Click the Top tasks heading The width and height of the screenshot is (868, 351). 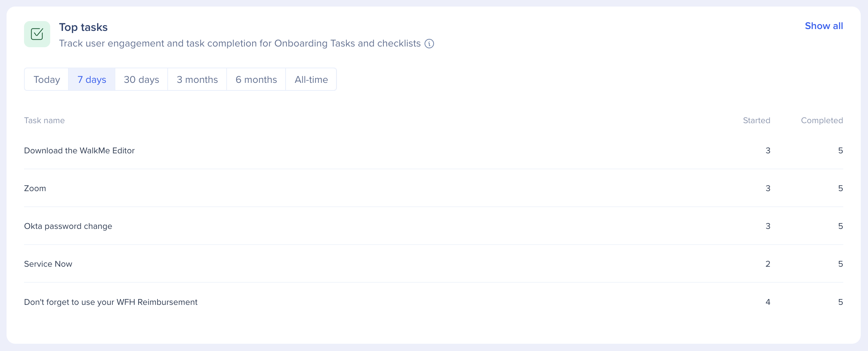click(83, 27)
